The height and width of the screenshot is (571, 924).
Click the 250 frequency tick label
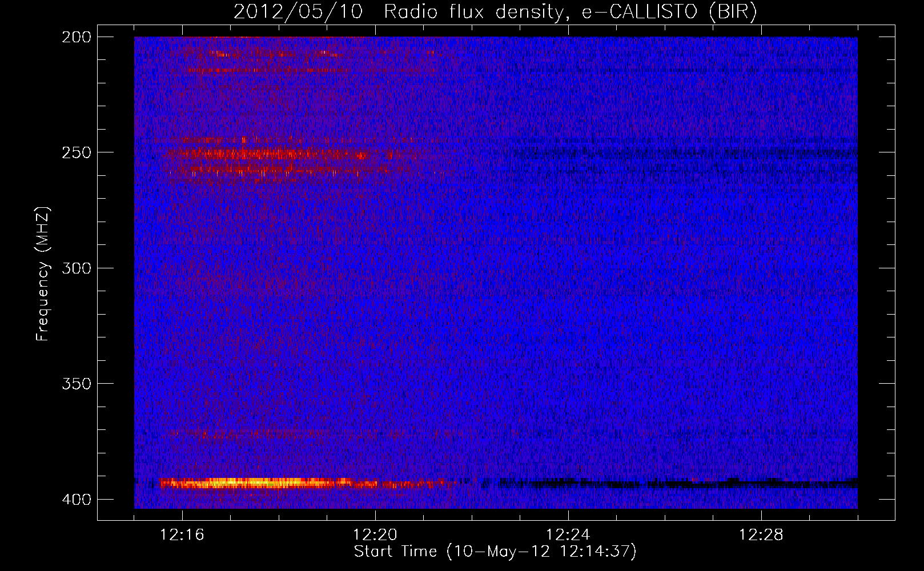(x=77, y=152)
